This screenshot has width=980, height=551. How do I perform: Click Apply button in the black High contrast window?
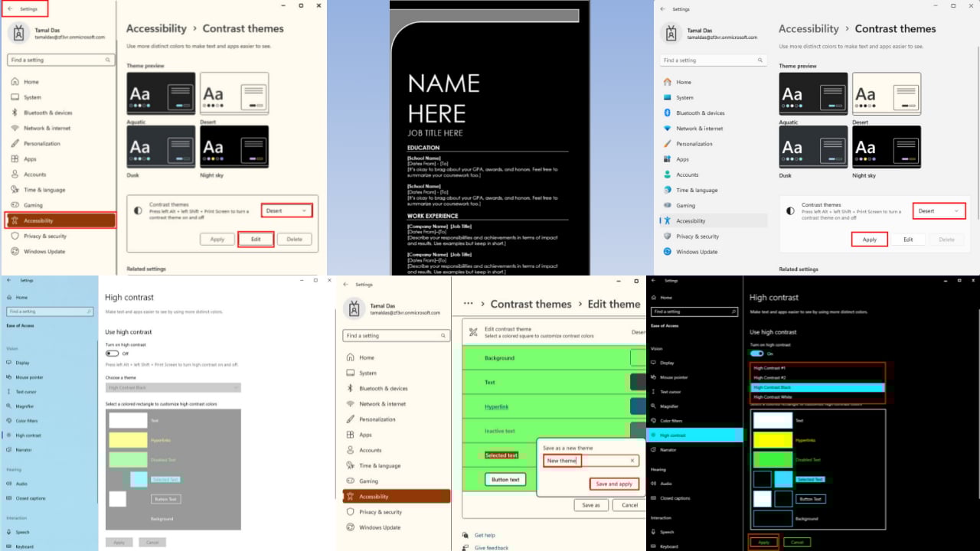(x=763, y=542)
